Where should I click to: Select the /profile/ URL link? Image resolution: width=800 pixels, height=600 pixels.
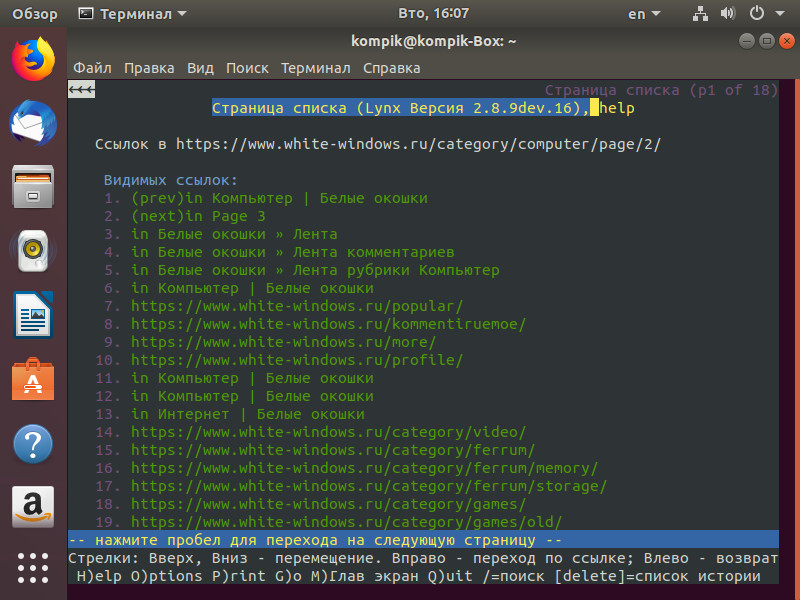pos(297,360)
